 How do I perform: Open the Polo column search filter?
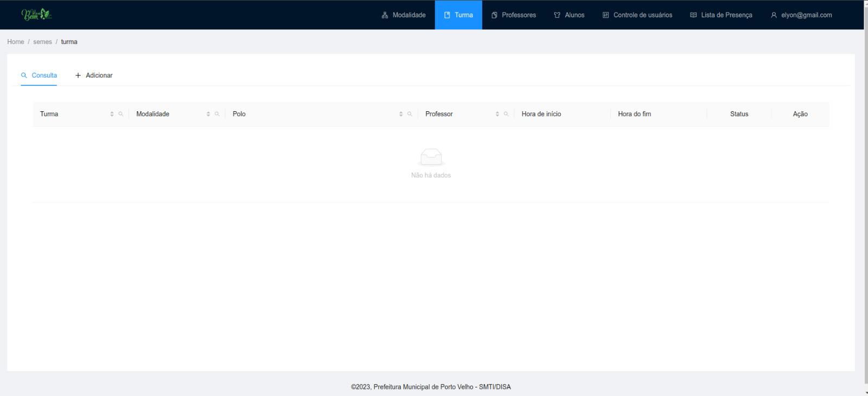410,114
